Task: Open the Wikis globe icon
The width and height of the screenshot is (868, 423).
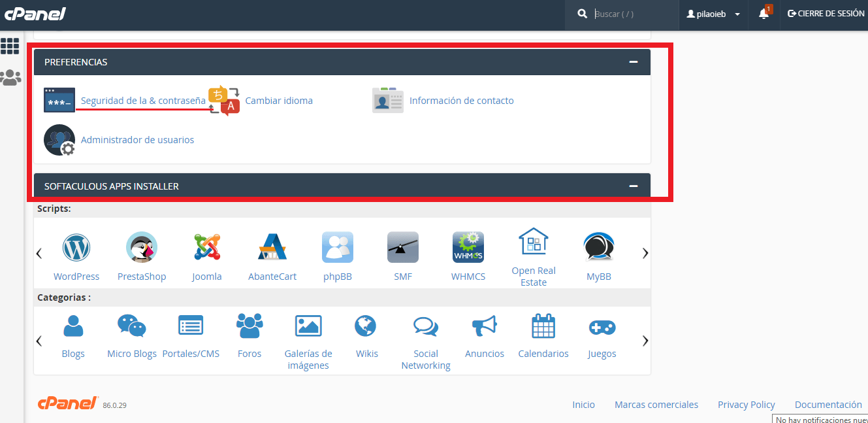Action: 366,326
